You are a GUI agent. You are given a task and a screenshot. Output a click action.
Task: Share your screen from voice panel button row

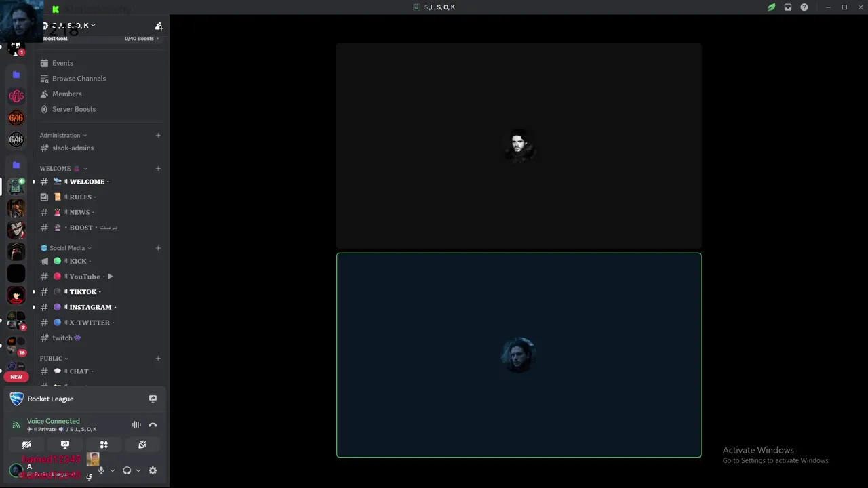click(x=65, y=445)
